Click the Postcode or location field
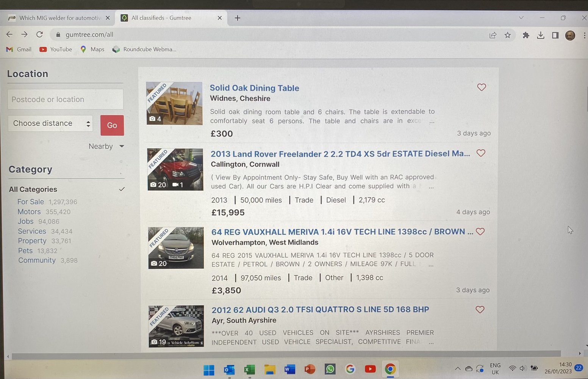Viewport: 588px width, 379px height. (x=66, y=99)
